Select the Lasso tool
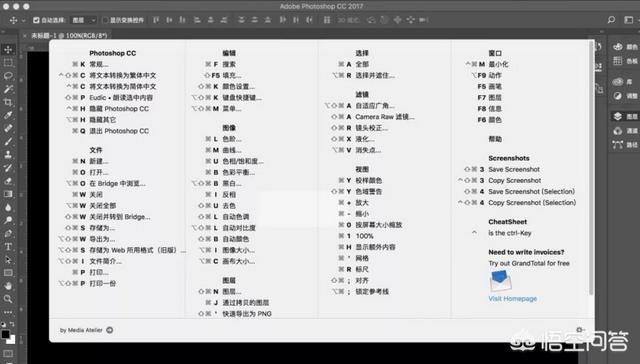The image size is (640, 364). [8, 76]
